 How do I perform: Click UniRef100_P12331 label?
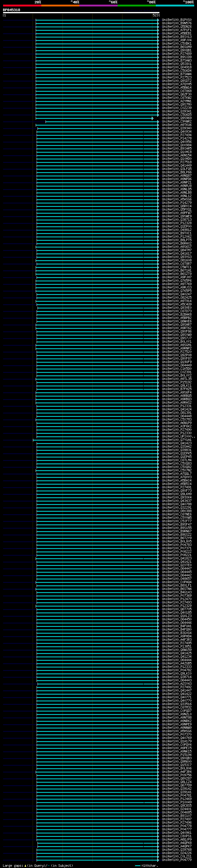tap(177, 406)
